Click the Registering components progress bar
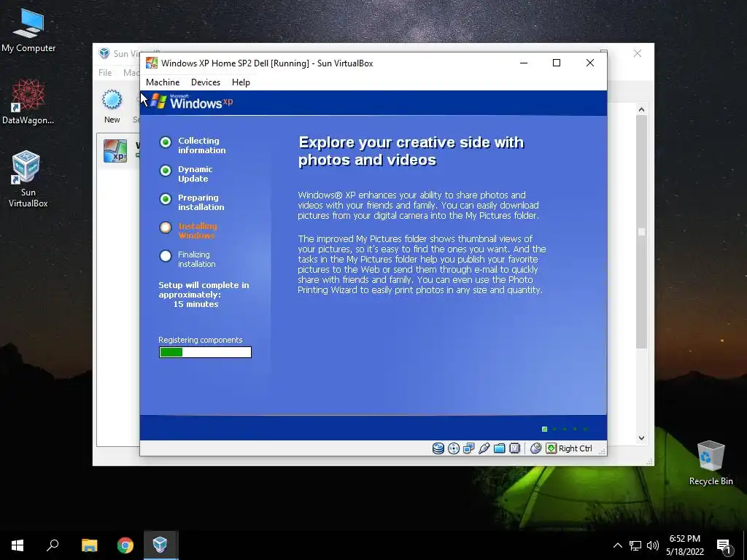This screenshot has height=560, width=747. [x=205, y=352]
